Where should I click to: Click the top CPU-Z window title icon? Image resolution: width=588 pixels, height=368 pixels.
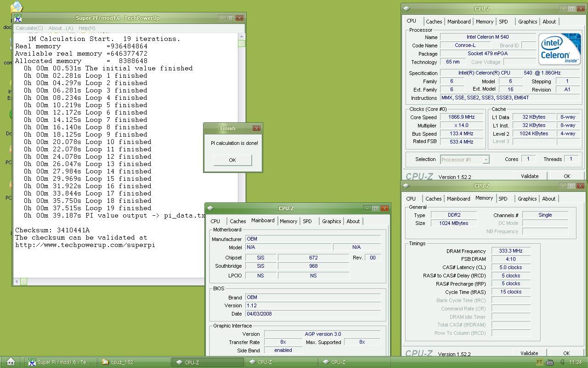tap(407, 9)
